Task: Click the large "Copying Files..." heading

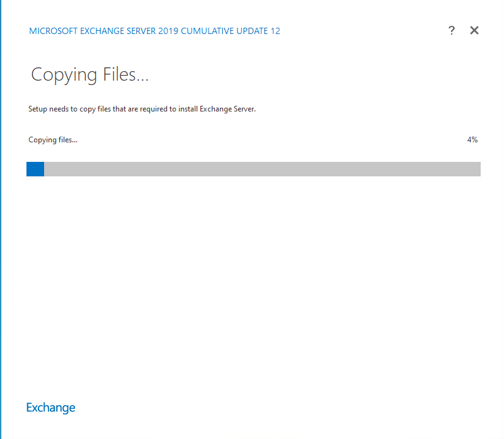Action: (89, 75)
